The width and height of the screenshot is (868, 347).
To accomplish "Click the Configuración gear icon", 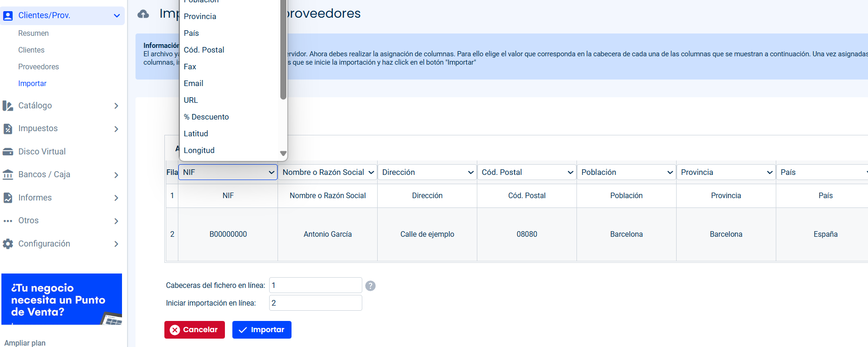I will point(8,244).
